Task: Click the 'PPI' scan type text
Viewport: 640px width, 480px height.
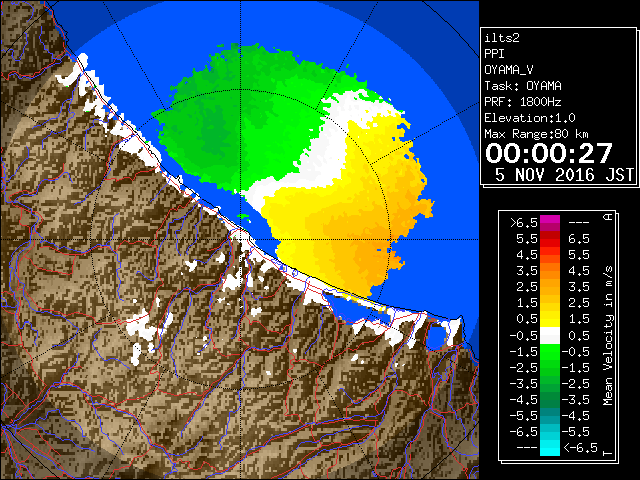Action: [x=494, y=54]
